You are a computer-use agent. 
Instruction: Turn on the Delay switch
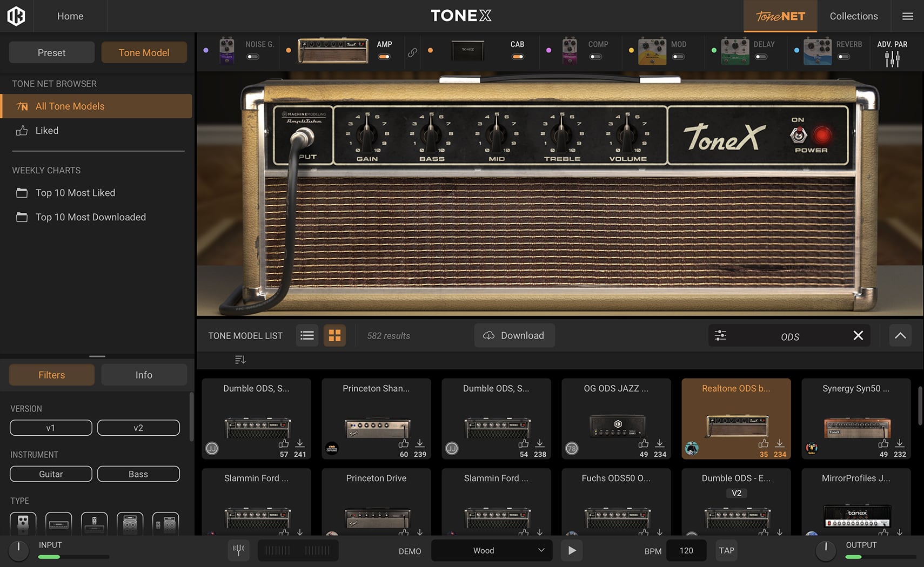(761, 57)
